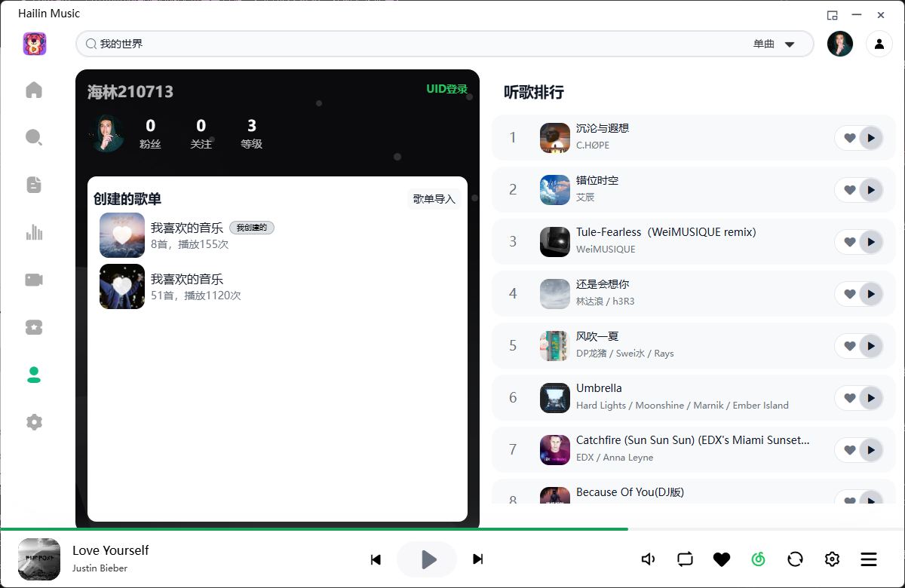Open the playlist queue hamburger icon
Image resolution: width=905 pixels, height=588 pixels.
tap(869, 559)
